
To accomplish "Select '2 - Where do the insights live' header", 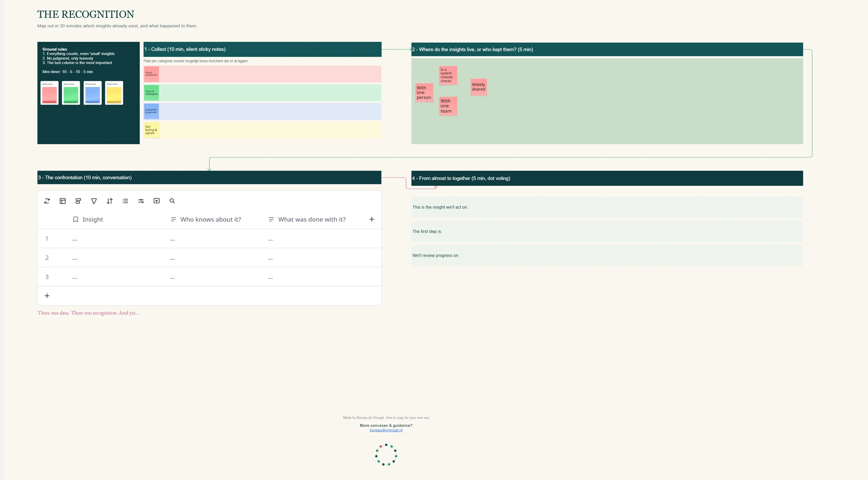I will [x=607, y=50].
